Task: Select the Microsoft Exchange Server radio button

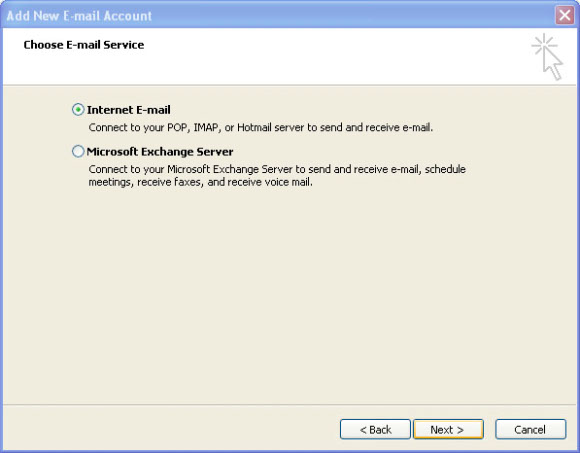Action: click(78, 151)
